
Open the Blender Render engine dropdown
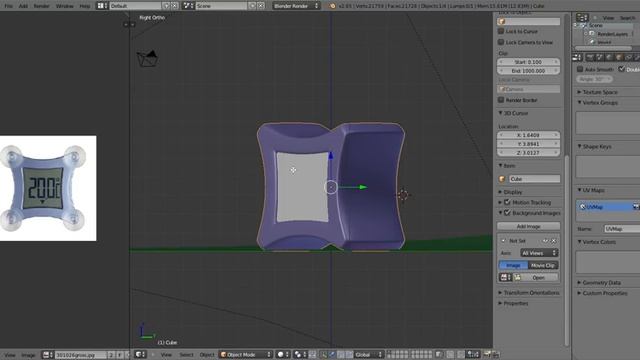[x=296, y=6]
